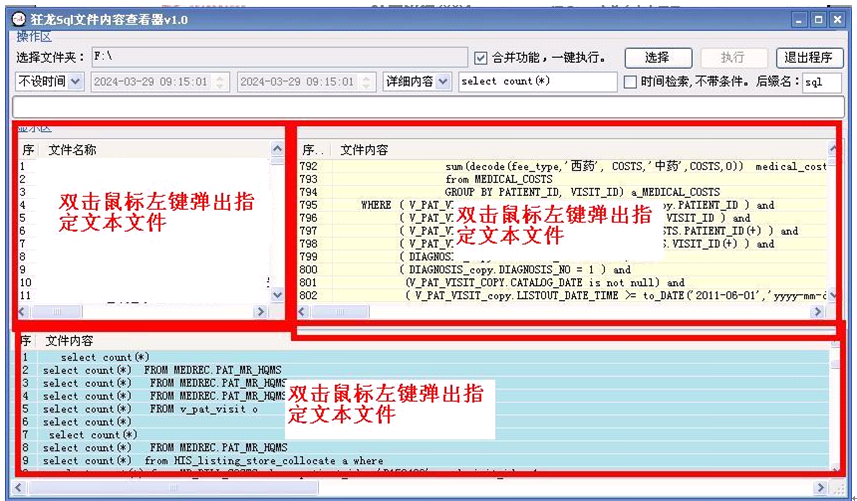Select file list row 1
The width and height of the screenshot is (857, 501).
pyautogui.click(x=144, y=166)
